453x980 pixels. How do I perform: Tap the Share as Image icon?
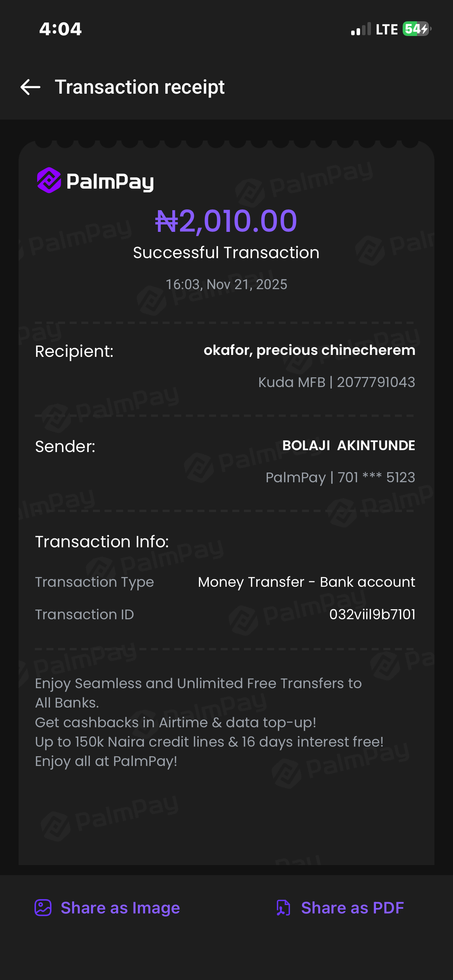pos(43,908)
